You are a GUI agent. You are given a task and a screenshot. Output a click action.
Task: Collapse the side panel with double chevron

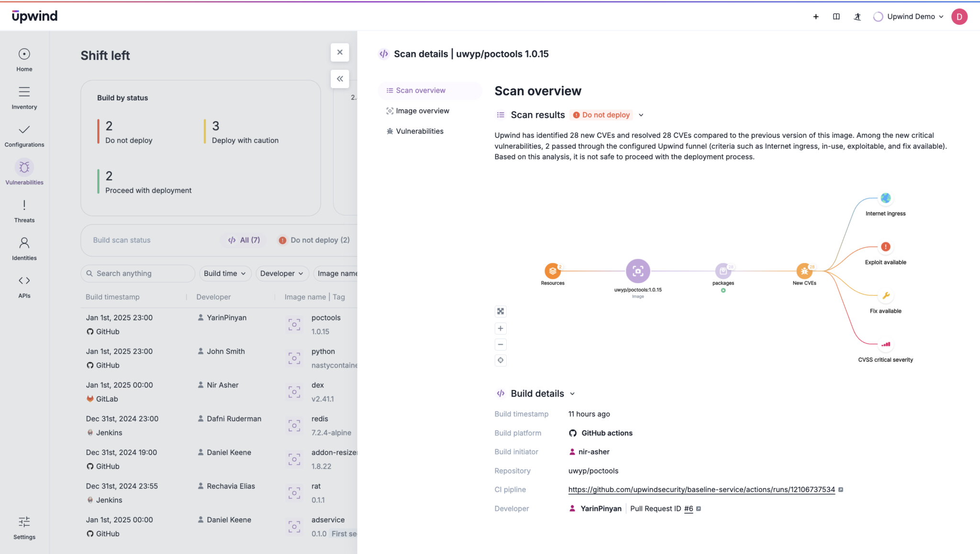coord(340,79)
